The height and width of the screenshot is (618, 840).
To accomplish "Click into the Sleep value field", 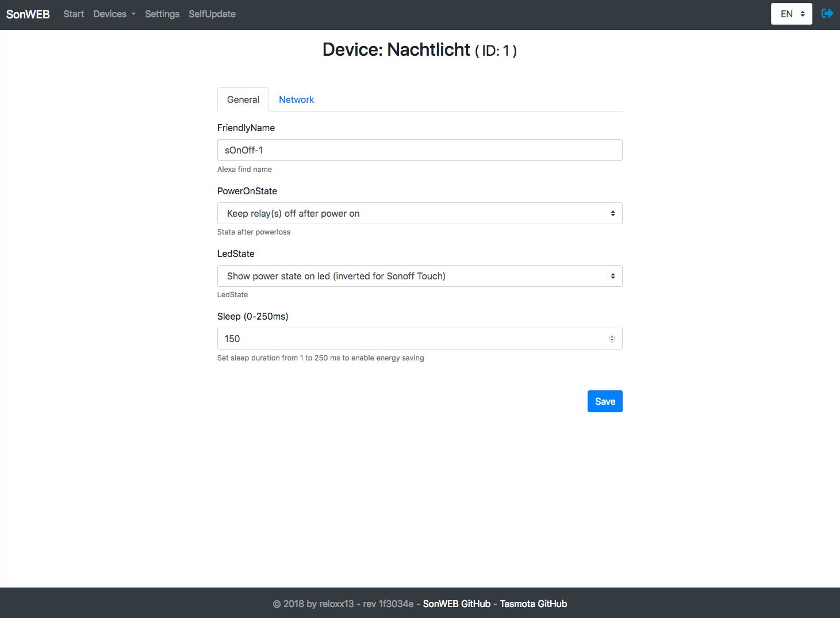I will pos(420,339).
